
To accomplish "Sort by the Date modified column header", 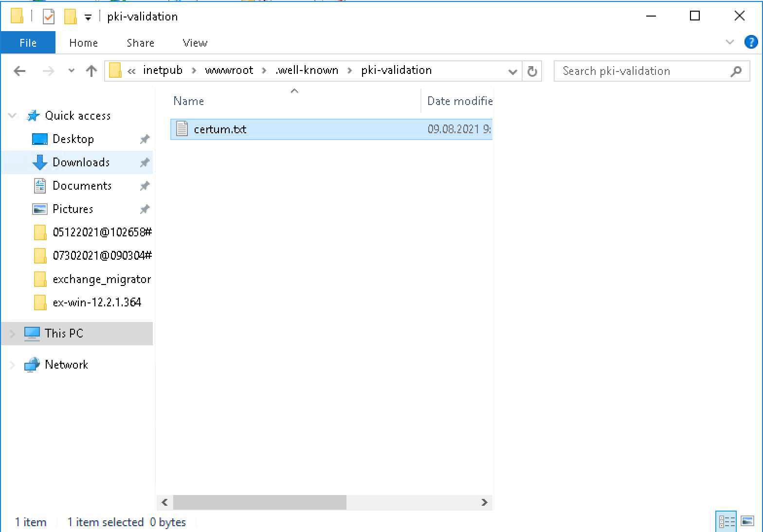I will click(x=460, y=101).
